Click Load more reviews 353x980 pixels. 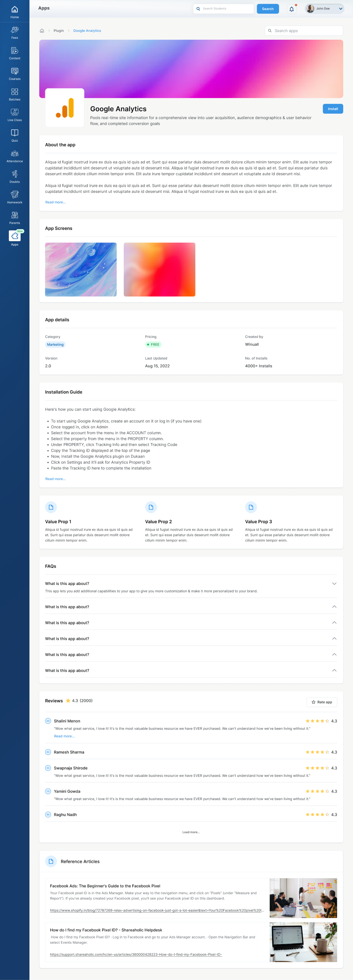191,832
